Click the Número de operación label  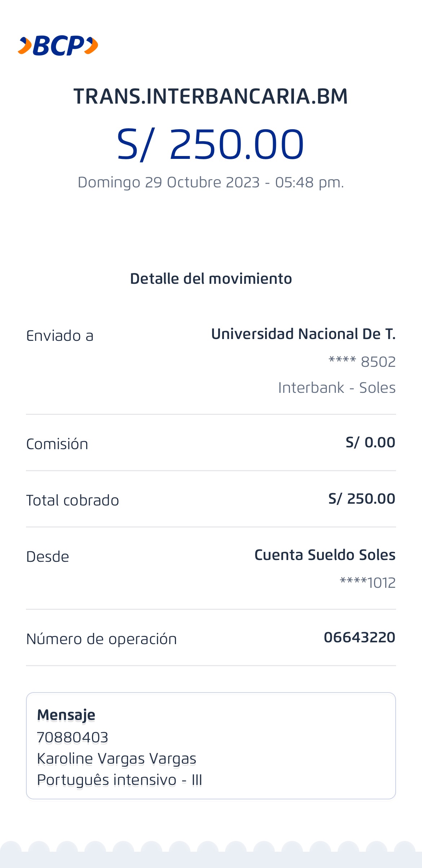(101, 639)
